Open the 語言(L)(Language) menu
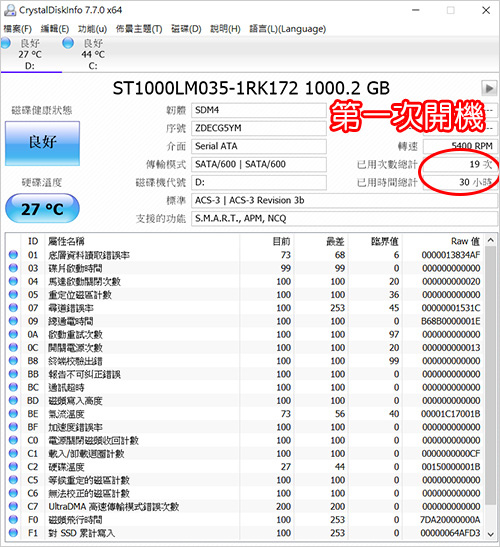Image resolution: width=500 pixels, height=547 pixels. tap(288, 29)
